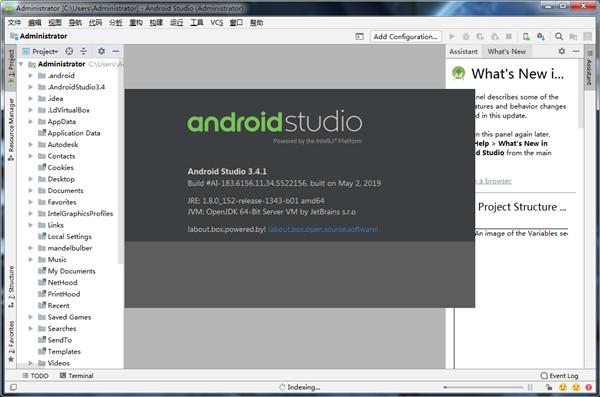
Task: Hide the Assistant panel with minus icon
Action: tap(576, 51)
